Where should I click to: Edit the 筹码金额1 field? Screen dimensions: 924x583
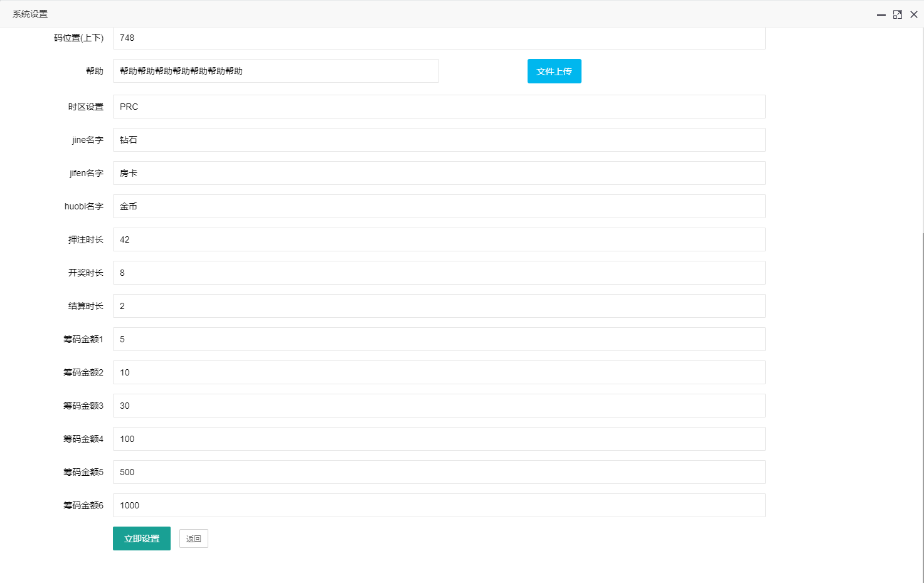(x=438, y=339)
